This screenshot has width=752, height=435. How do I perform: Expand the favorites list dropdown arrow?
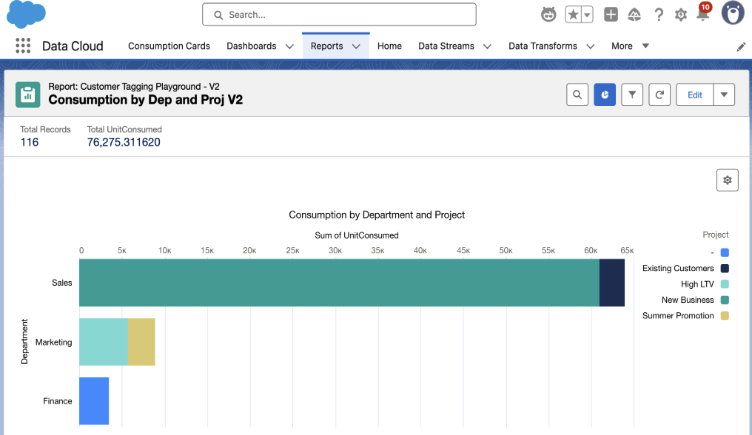click(x=588, y=15)
